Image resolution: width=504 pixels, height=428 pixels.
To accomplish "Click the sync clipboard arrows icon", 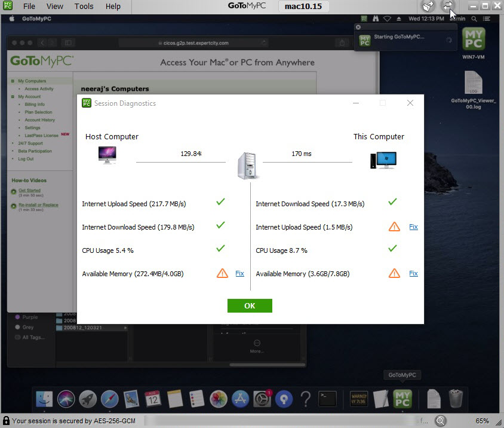I will coord(447,7).
